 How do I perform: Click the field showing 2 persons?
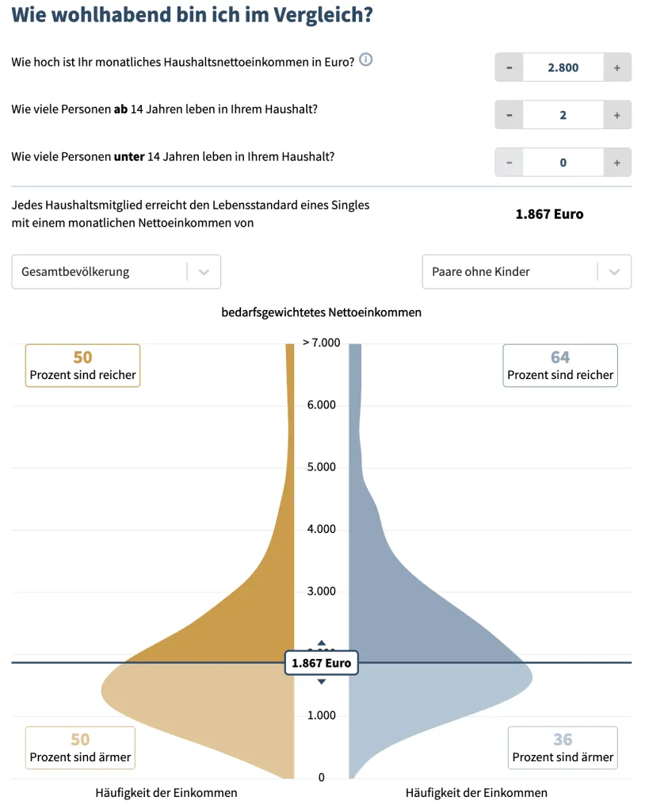[x=563, y=115]
